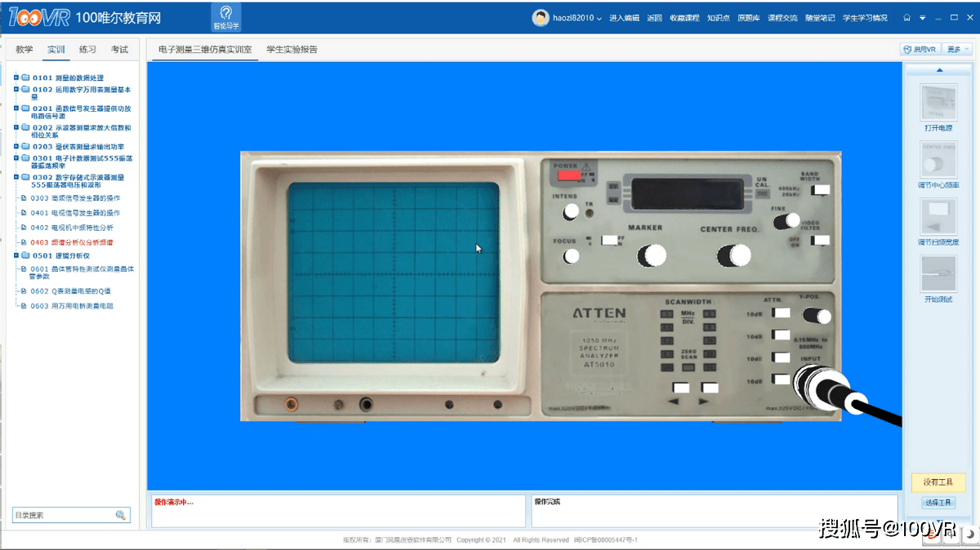
Task: Open the haozi82010 user dropdown
Action: [x=577, y=18]
